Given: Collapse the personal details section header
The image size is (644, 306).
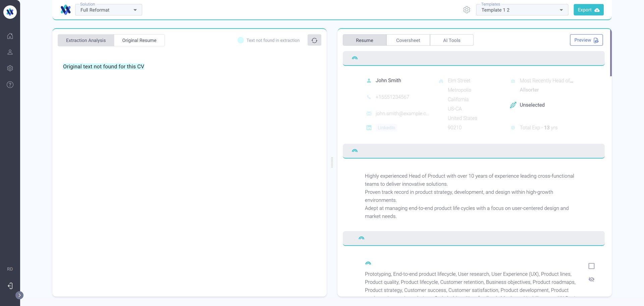Looking at the screenshot, I should (x=355, y=58).
